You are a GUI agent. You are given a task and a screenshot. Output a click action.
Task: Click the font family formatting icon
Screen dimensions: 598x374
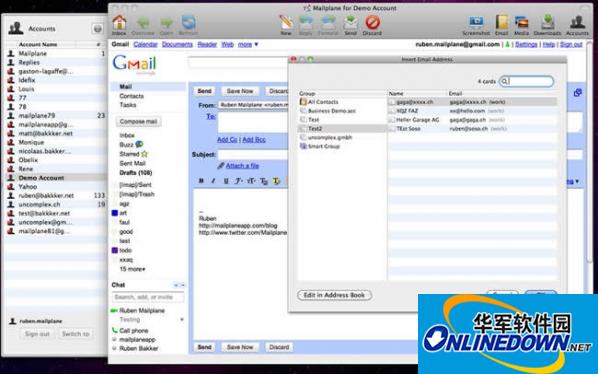pos(238,181)
